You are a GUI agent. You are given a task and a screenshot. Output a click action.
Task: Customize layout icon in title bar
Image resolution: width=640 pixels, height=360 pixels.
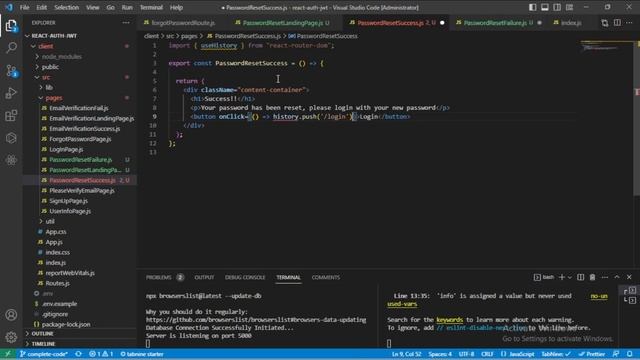pos(569,7)
